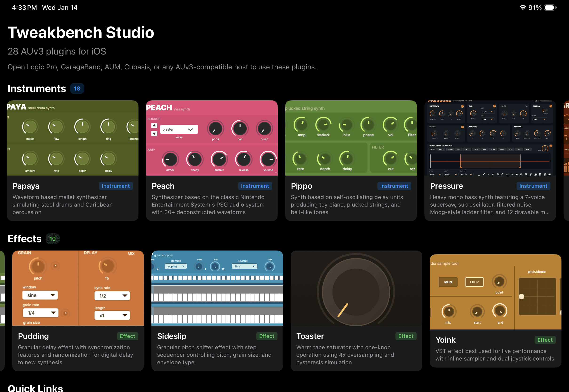Open Pudding length x1 dropdown
This screenshot has width=569, height=392.
(x=112, y=315)
